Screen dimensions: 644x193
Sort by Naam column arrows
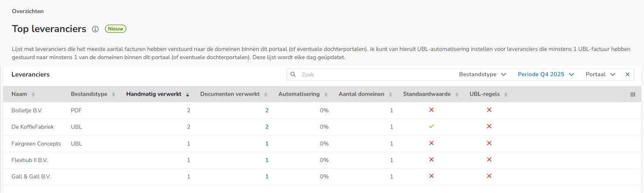33,94
